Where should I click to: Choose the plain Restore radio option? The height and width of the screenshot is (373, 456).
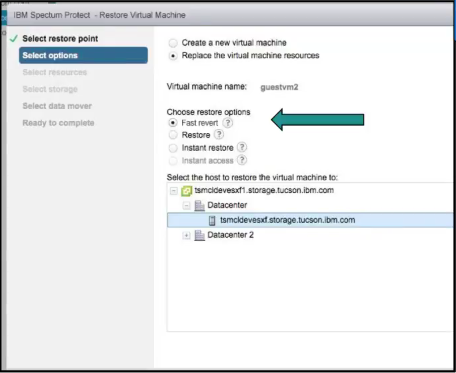click(x=173, y=135)
